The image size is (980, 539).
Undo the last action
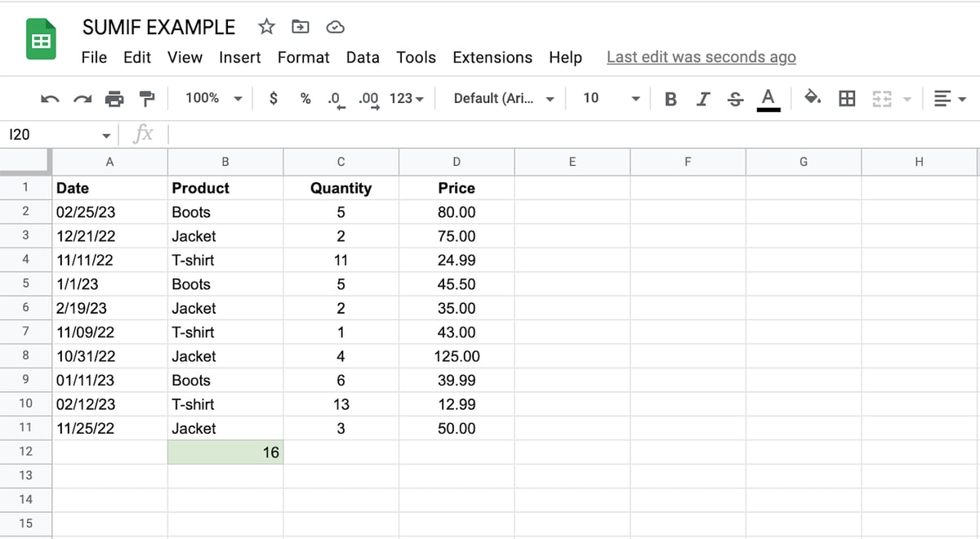pos(50,99)
